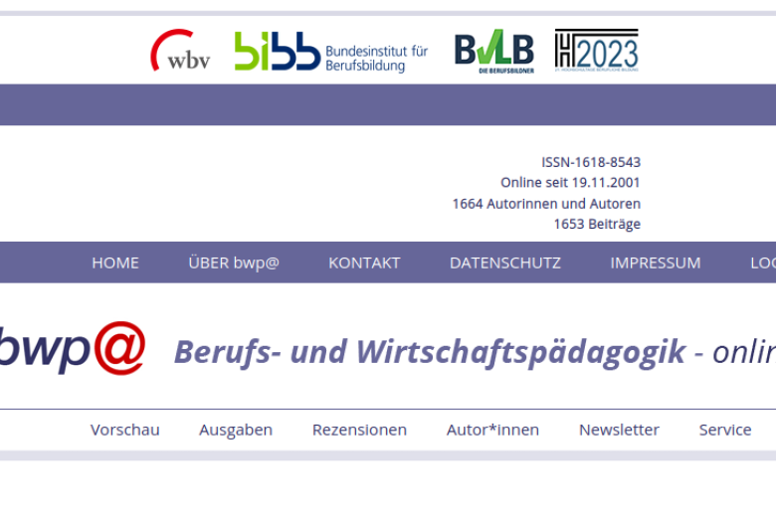Open the IMPRESSUM page
This screenshot has width=776, height=532.
pos(656,263)
